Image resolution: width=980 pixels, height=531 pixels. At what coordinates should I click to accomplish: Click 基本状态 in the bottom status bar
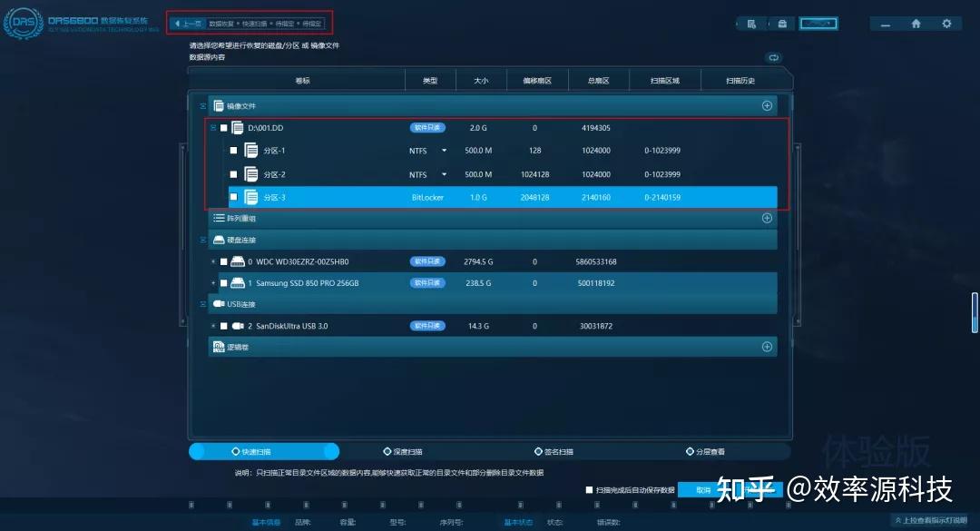tap(518, 522)
